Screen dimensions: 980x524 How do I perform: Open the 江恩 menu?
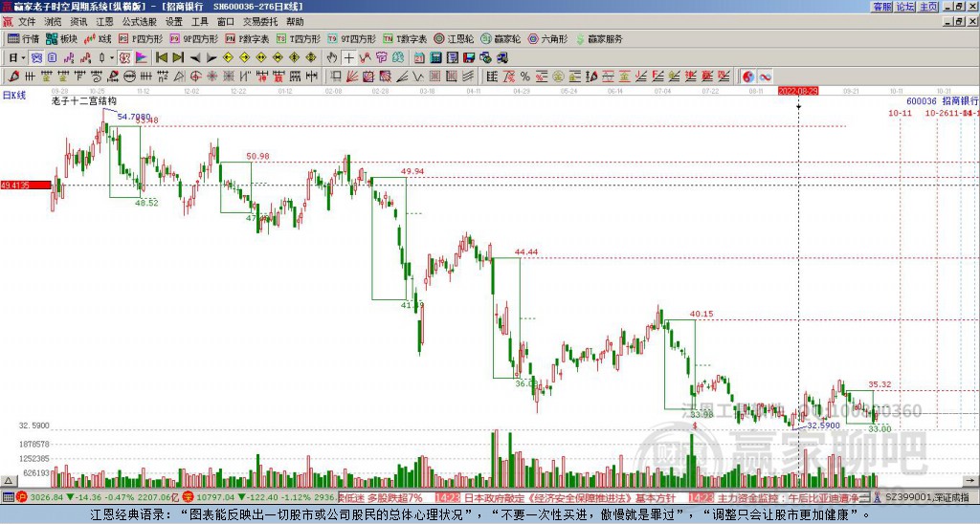click(x=104, y=22)
